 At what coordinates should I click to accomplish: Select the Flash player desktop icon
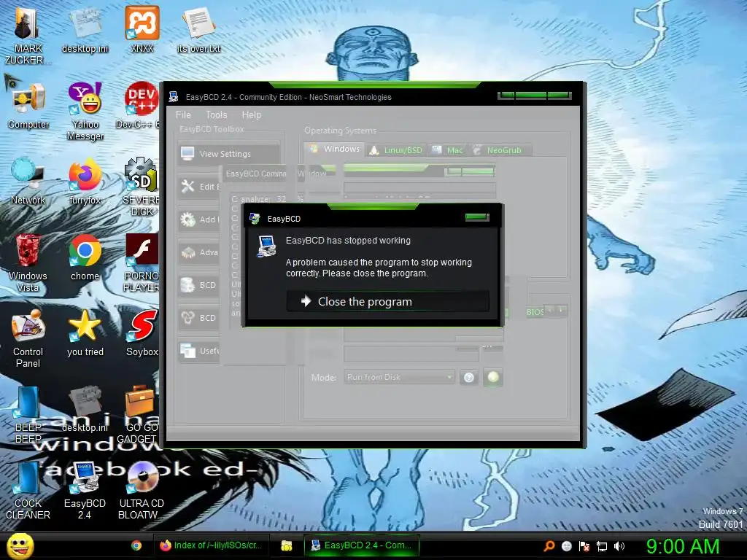pyautogui.click(x=141, y=263)
